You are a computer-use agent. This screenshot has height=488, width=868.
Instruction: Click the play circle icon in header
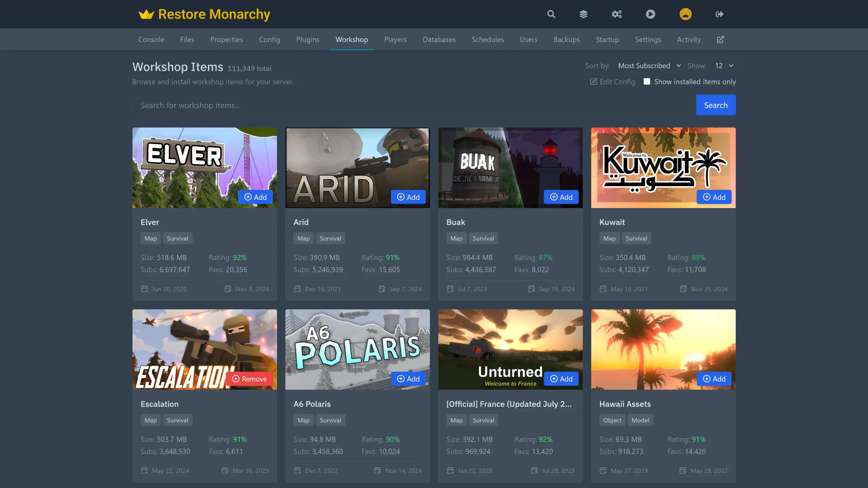click(650, 14)
